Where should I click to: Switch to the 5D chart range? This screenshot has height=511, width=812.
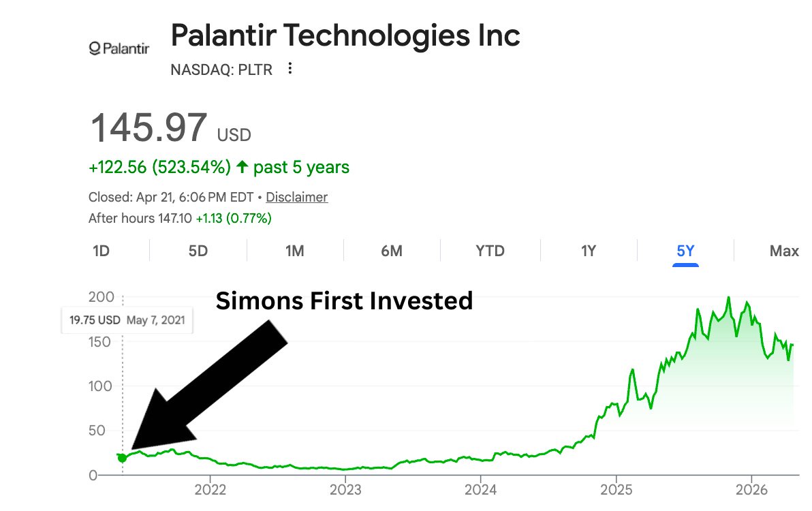coord(198,251)
